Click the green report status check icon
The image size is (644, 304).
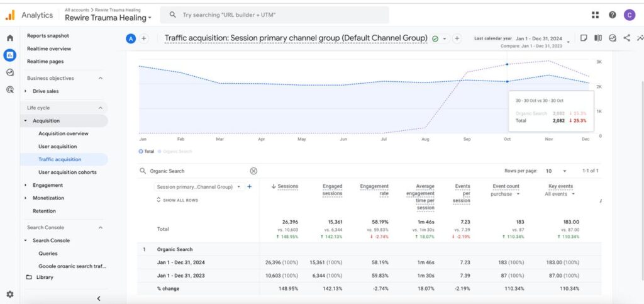click(x=435, y=38)
